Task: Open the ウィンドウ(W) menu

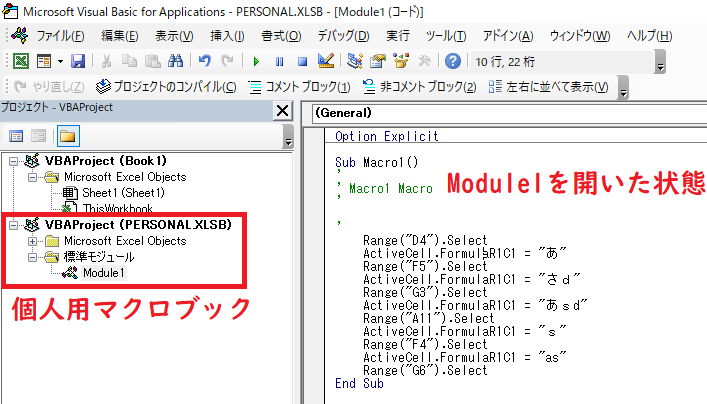Action: pyautogui.click(x=580, y=36)
